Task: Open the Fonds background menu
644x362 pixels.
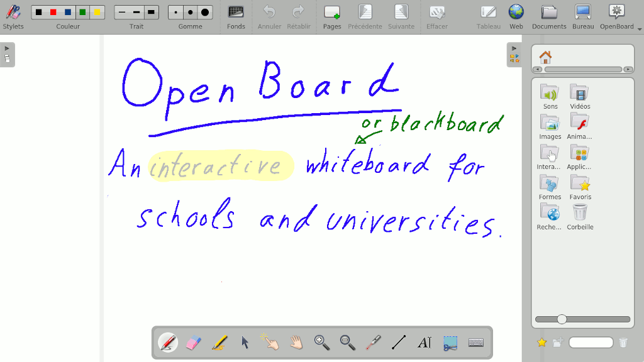Action: (236, 16)
